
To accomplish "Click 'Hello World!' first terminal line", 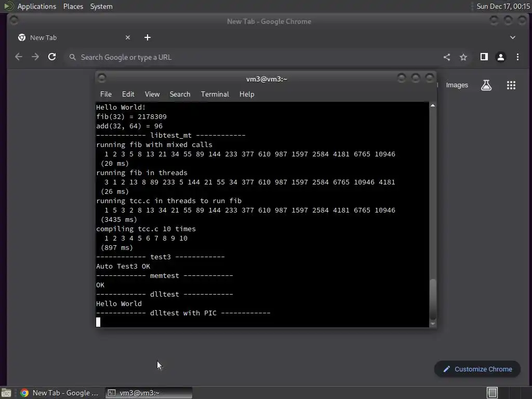I will point(121,107).
